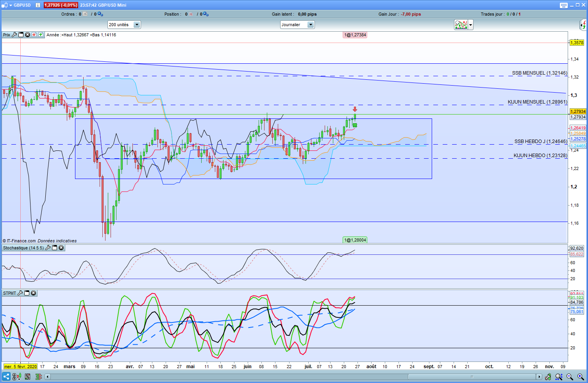Viewport: 588px width, 383px height.
Task: Maximize the STPMT panel window icon
Action: click(27, 293)
